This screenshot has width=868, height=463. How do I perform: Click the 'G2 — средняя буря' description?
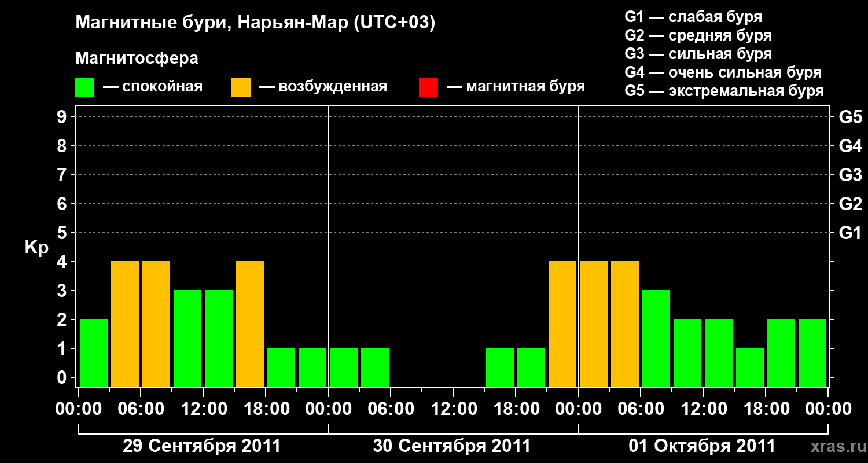point(698,35)
